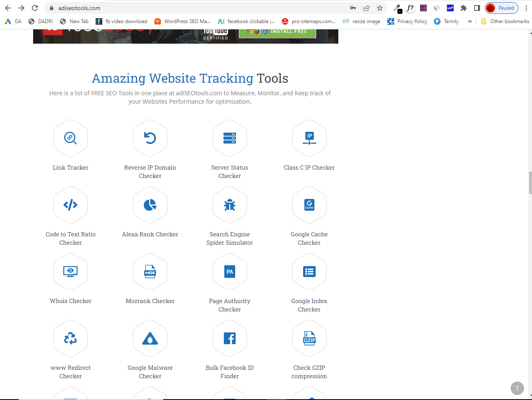Click the eyedropper color picker extension icon
This screenshot has height=400, width=532.
pos(397,8)
